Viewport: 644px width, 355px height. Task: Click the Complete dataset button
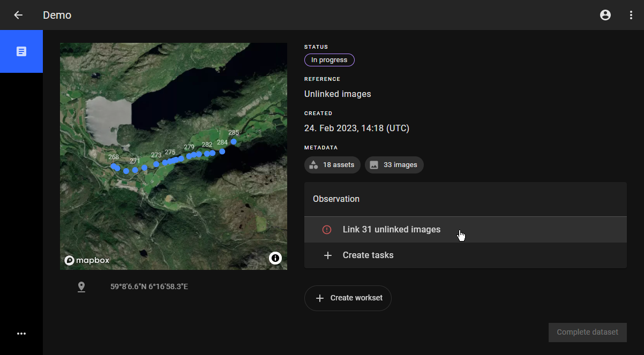(587, 333)
